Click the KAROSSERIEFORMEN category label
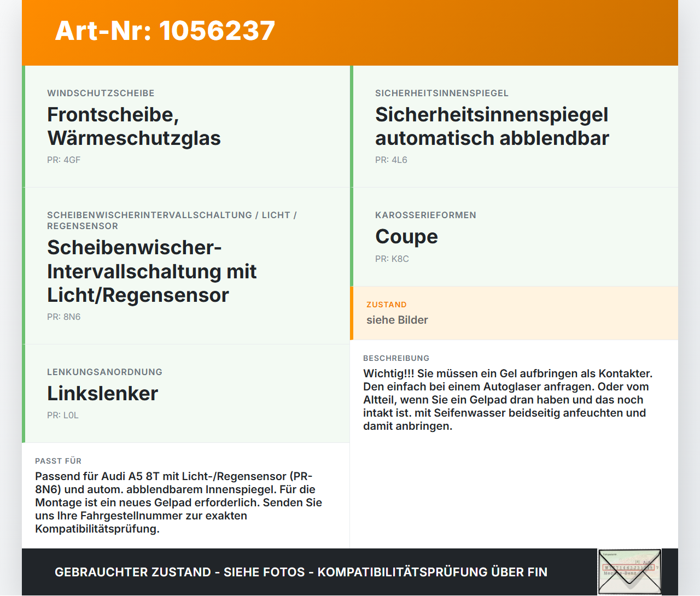 tap(425, 215)
